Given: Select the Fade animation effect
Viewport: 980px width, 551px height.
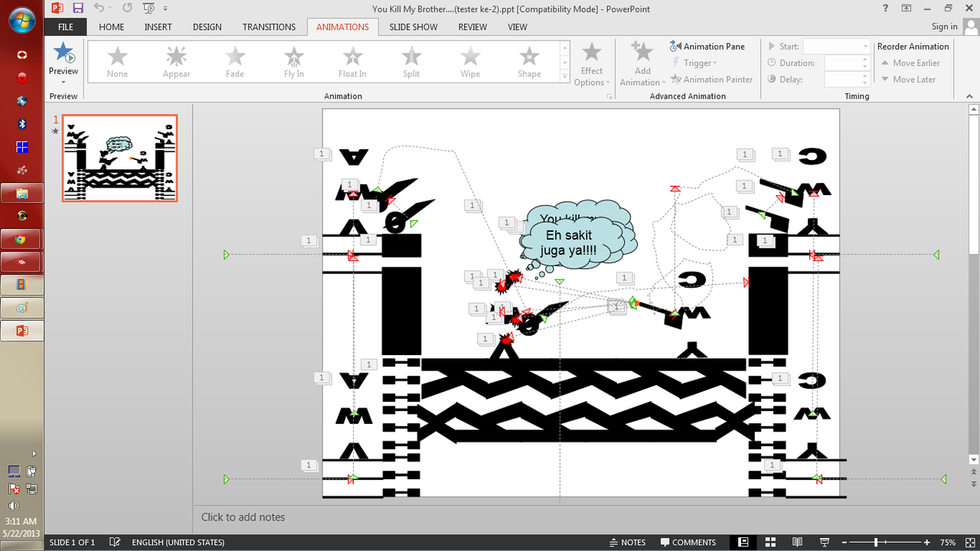Looking at the screenshot, I should coord(235,61).
